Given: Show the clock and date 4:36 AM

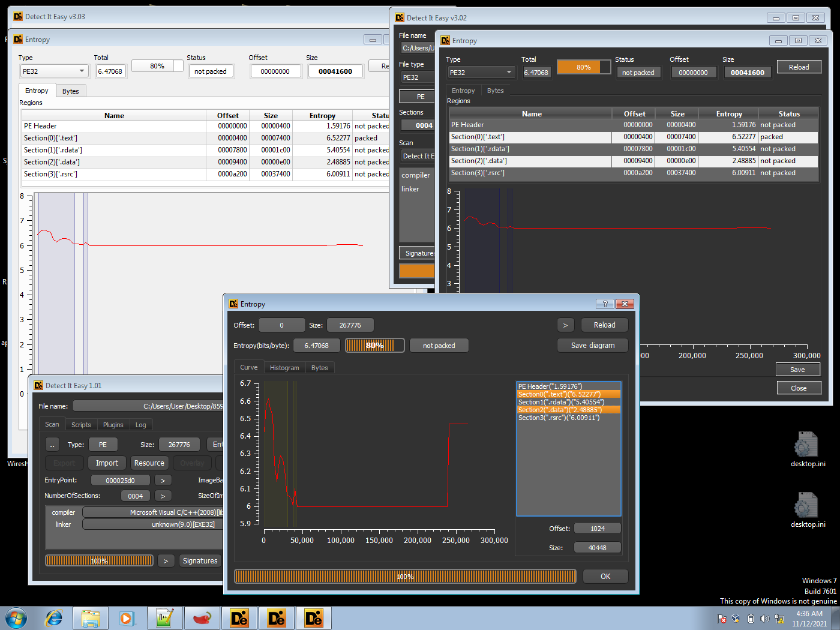Looking at the screenshot, I should [809, 619].
